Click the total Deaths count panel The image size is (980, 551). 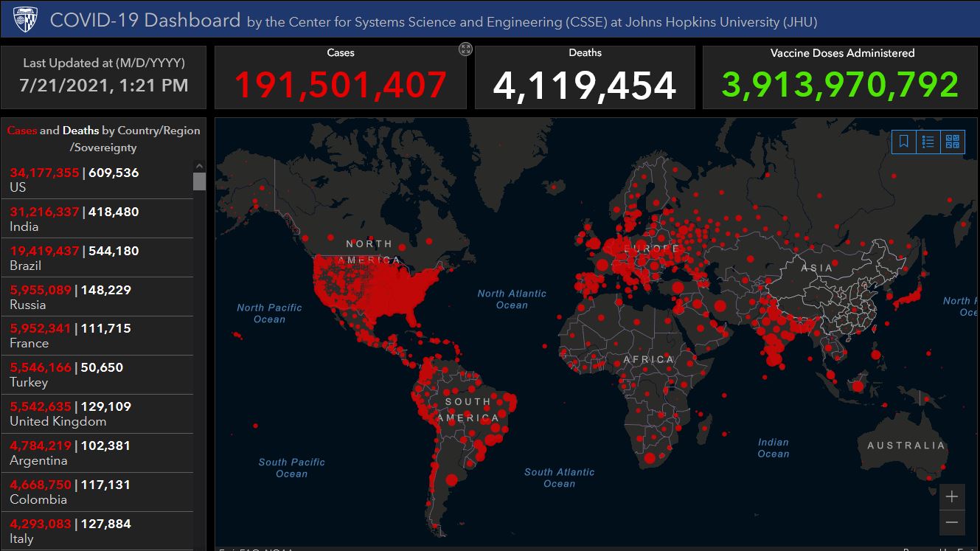[585, 78]
